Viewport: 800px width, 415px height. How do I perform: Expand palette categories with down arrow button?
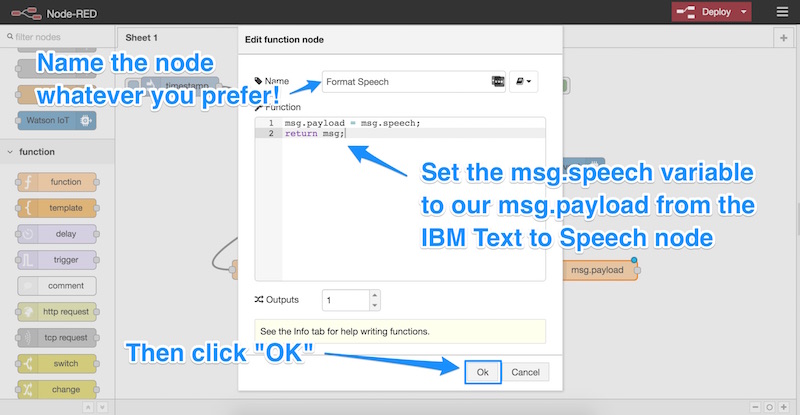click(x=102, y=407)
